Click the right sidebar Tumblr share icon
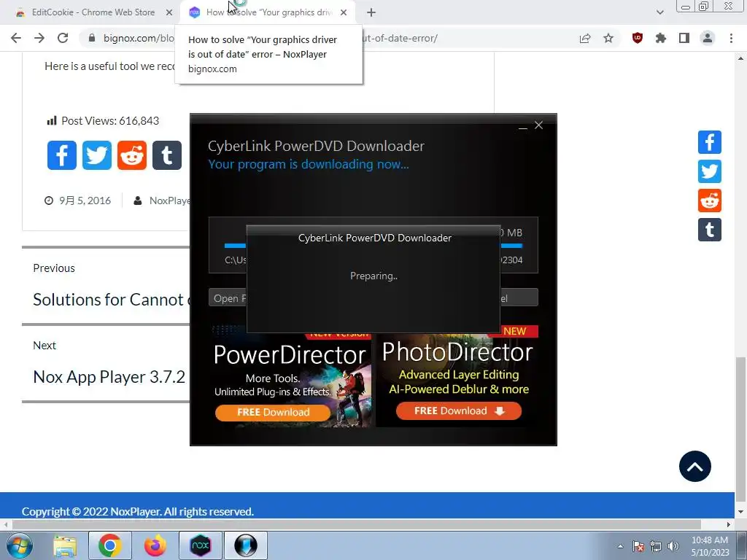Viewport: 747px width, 560px height. click(709, 230)
